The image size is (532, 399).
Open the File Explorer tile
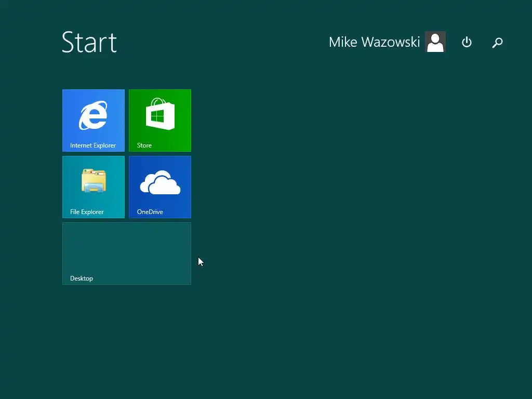coord(94,187)
